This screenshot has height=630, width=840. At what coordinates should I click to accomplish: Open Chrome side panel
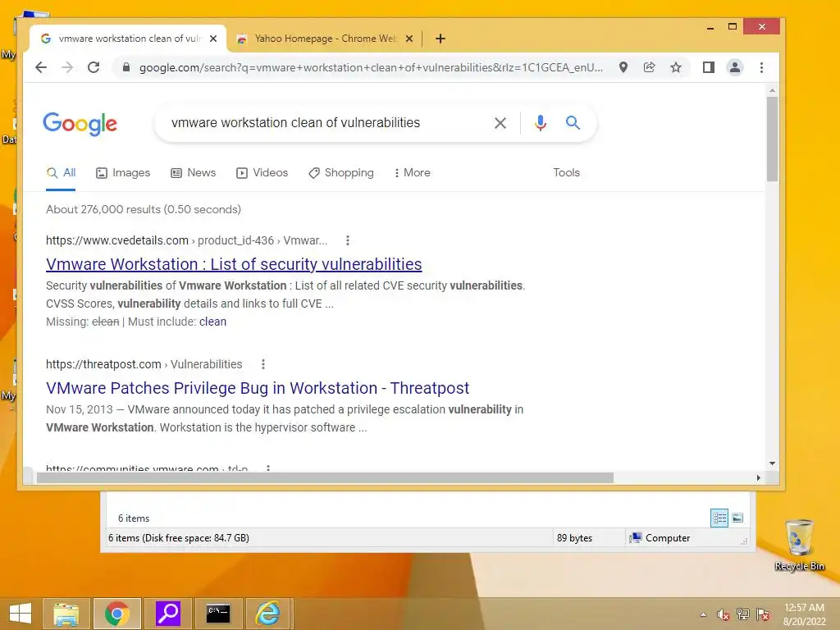coord(709,67)
